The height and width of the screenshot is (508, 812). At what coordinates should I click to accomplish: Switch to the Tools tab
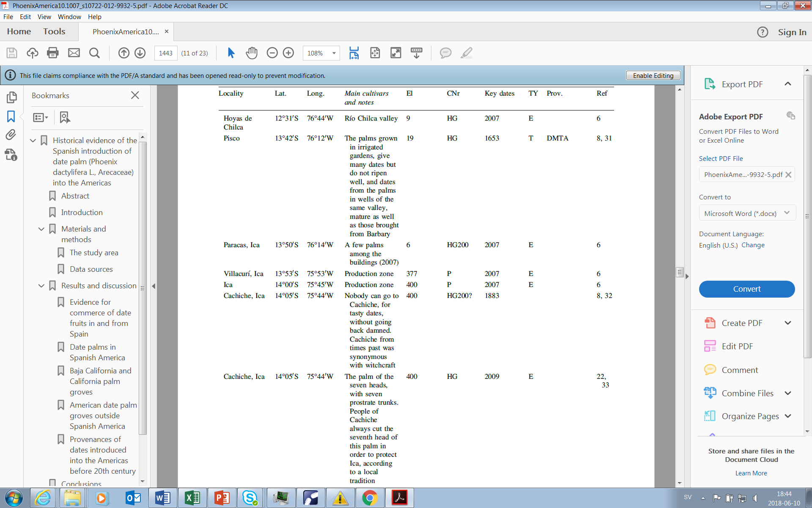click(x=54, y=32)
